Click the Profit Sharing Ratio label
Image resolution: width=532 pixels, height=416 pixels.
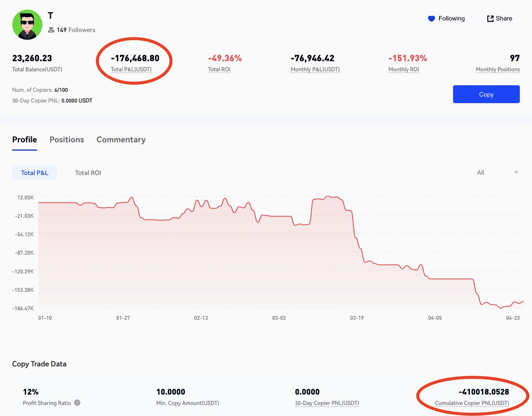pyautogui.click(x=47, y=403)
